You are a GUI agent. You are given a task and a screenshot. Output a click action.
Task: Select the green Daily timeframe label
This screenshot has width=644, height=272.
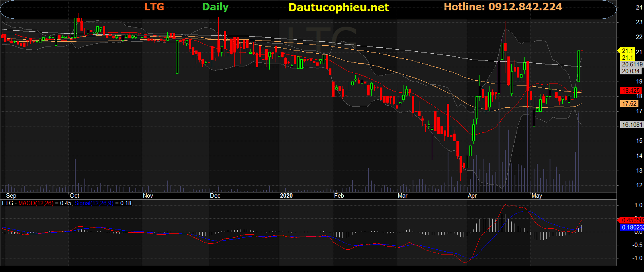pyautogui.click(x=215, y=7)
